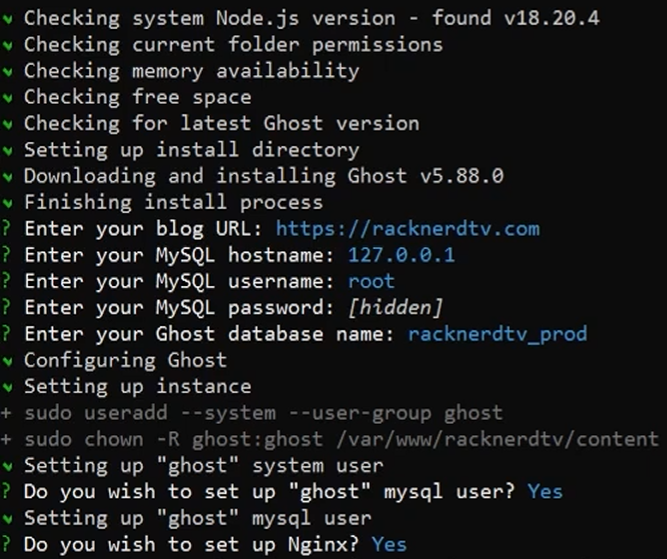Click the Finishing install process line
The width and height of the screenshot is (667, 559).
pyautogui.click(x=174, y=202)
